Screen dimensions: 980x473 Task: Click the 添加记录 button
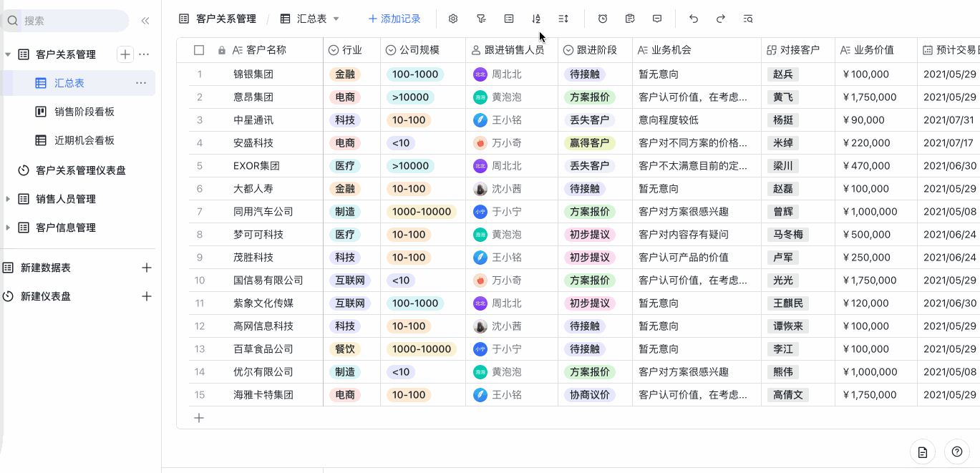pyautogui.click(x=394, y=19)
